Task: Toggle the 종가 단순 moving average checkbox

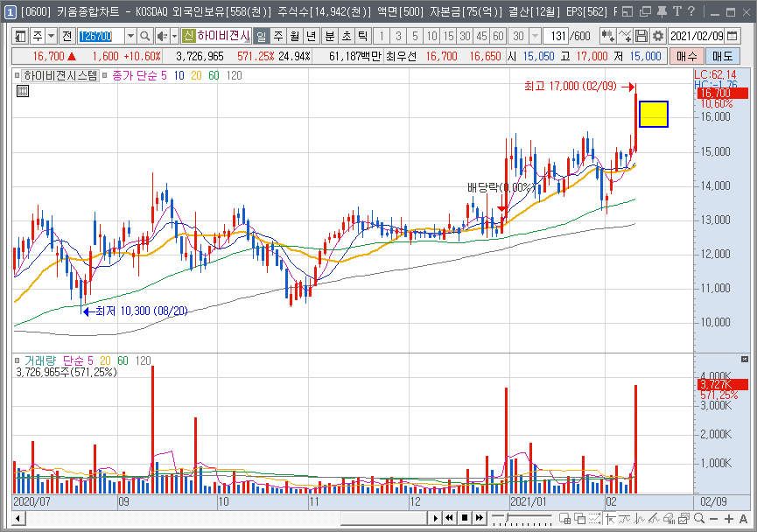Action: (104, 76)
